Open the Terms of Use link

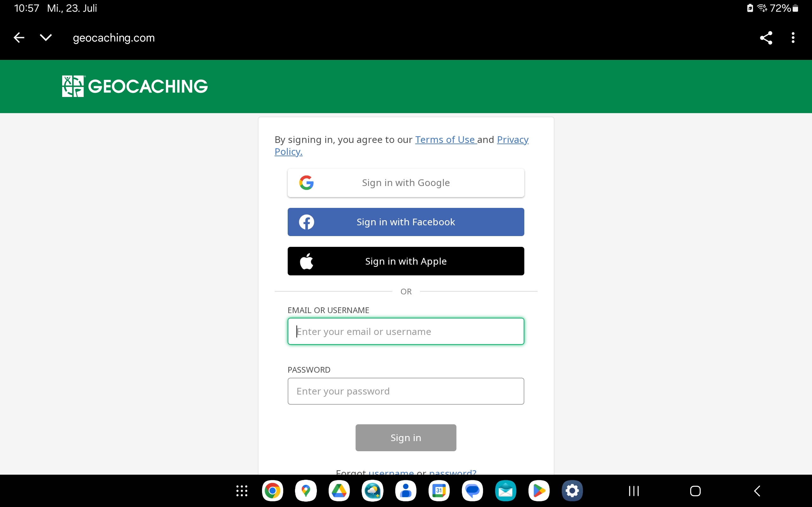[445, 139]
